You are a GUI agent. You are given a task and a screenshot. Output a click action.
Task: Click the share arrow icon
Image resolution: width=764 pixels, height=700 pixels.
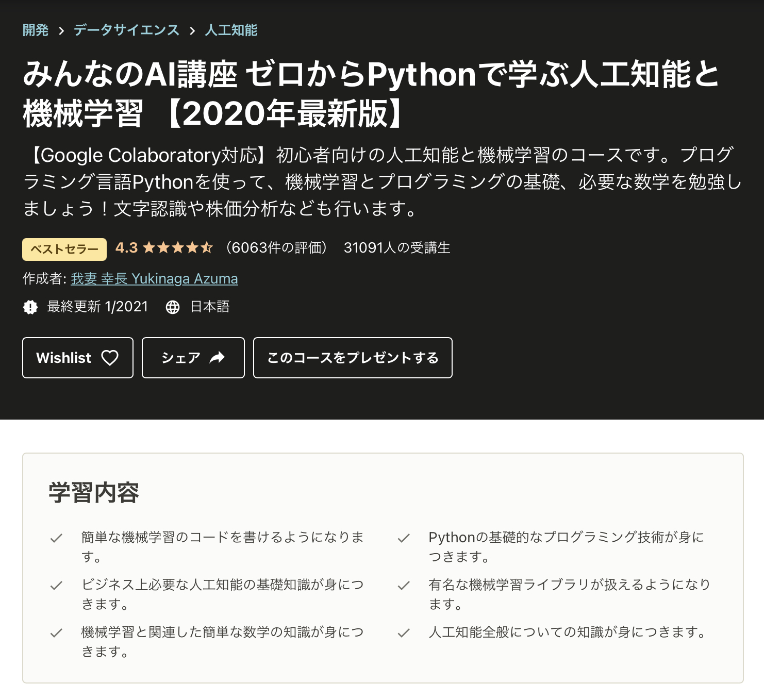[x=217, y=358]
